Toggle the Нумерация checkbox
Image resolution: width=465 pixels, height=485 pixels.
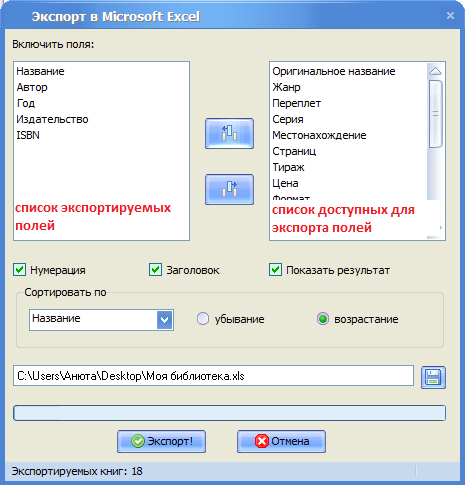(19, 270)
